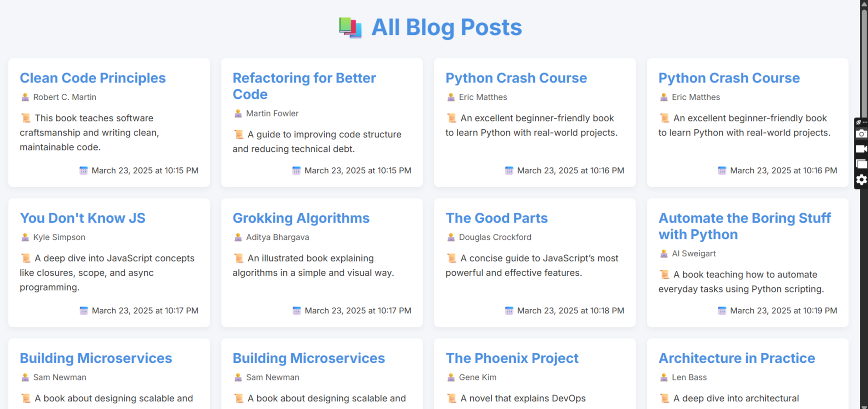Open the Architecture in Practice post

736,358
